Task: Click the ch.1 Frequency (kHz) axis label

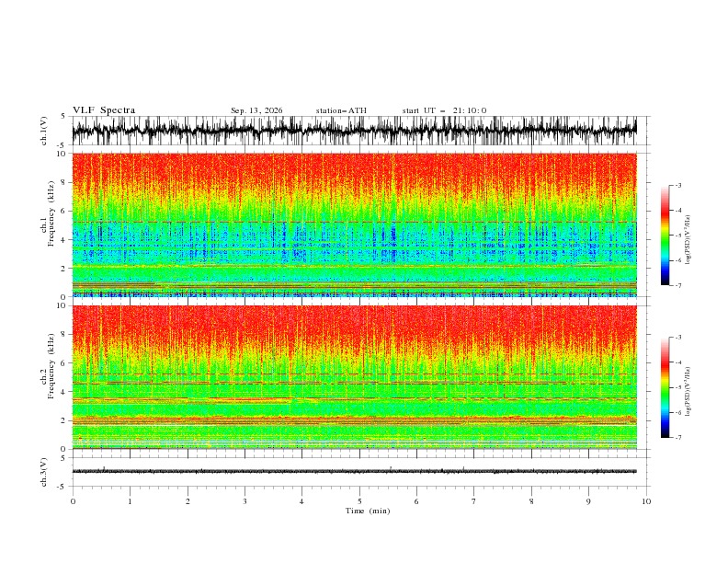Action: pyautogui.click(x=49, y=224)
